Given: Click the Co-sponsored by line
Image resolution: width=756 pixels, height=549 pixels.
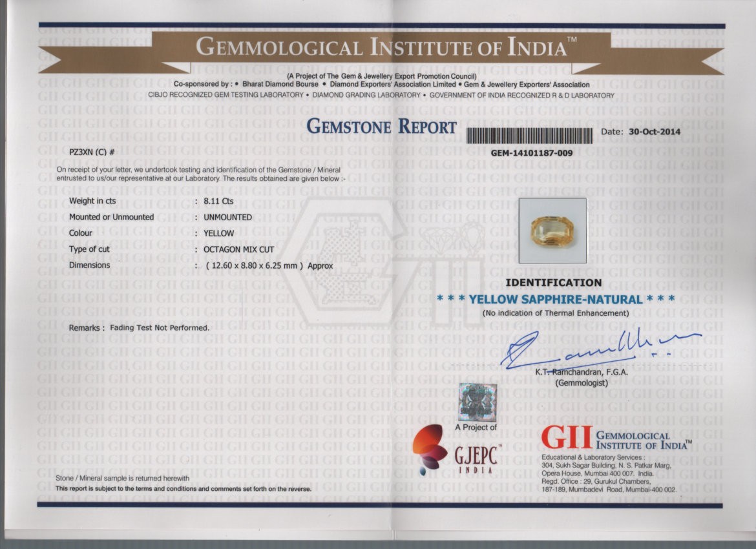Looking at the screenshot, I should tap(381, 85).
